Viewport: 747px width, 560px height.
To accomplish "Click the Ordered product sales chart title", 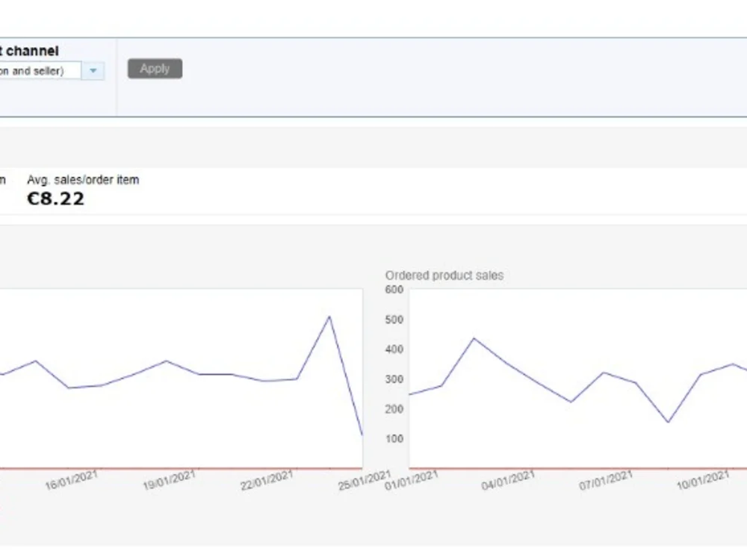I will (x=444, y=276).
